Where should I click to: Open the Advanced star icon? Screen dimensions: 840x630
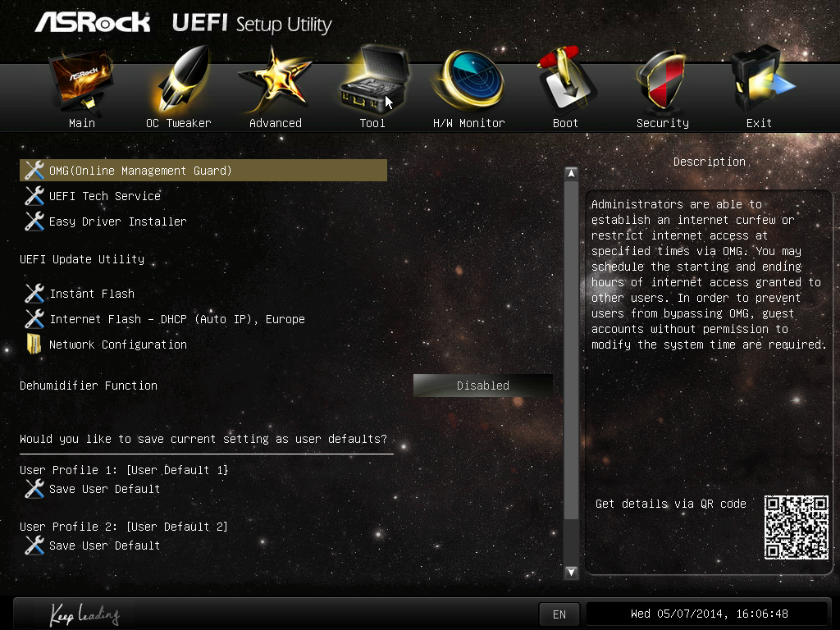click(276, 80)
